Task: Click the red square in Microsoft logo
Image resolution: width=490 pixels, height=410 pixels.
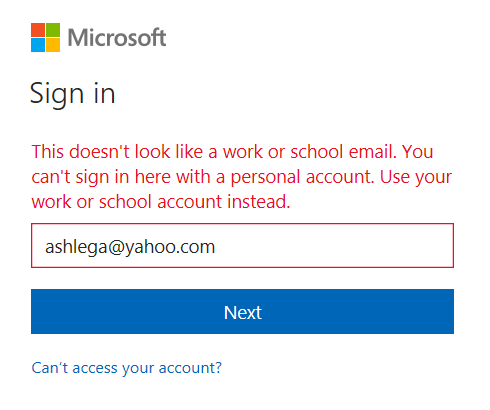Action: coord(38,30)
